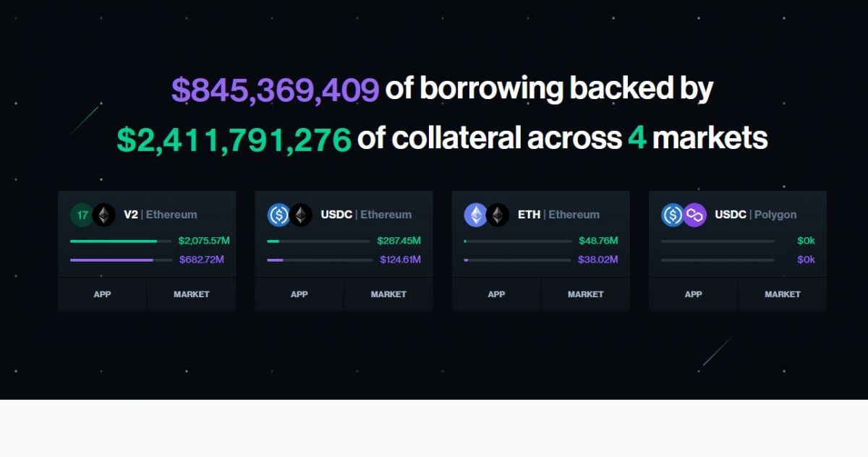Click the ETH coin icon on ETH market card
Screen dimensions: 868x457
tap(476, 215)
